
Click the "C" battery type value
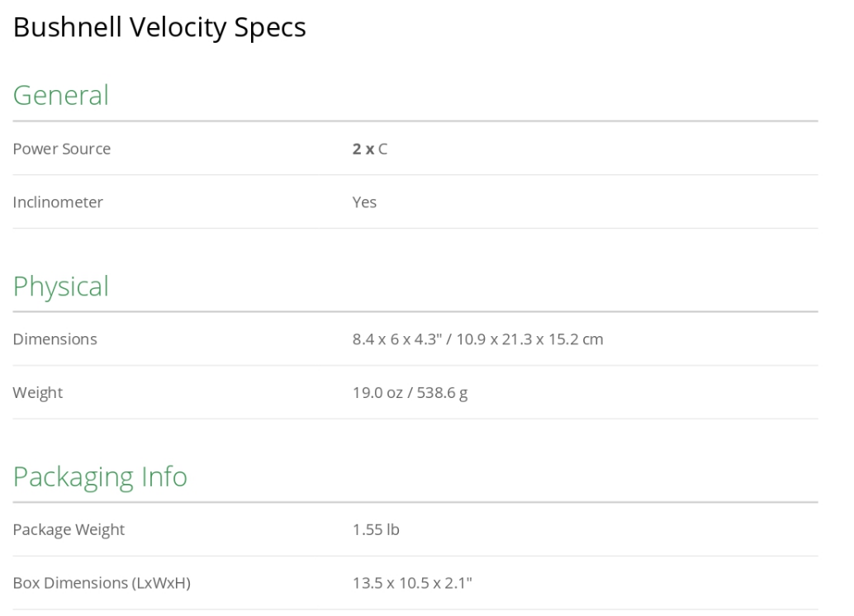pos(383,149)
